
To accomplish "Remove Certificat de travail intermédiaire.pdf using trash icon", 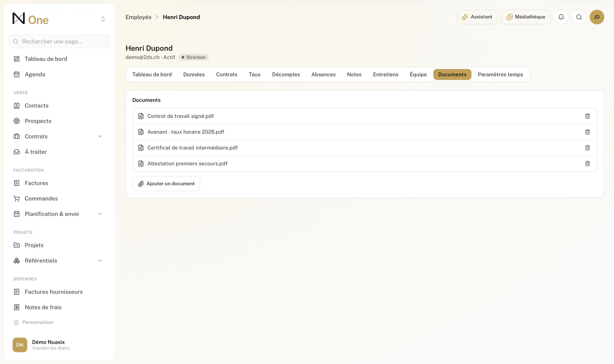I will tap(587, 148).
